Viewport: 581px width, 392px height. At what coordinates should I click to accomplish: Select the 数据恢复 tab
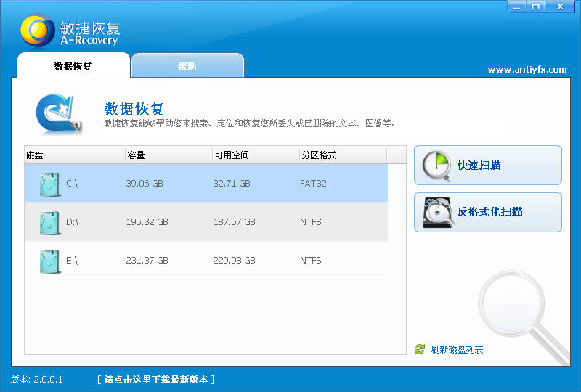tap(73, 66)
